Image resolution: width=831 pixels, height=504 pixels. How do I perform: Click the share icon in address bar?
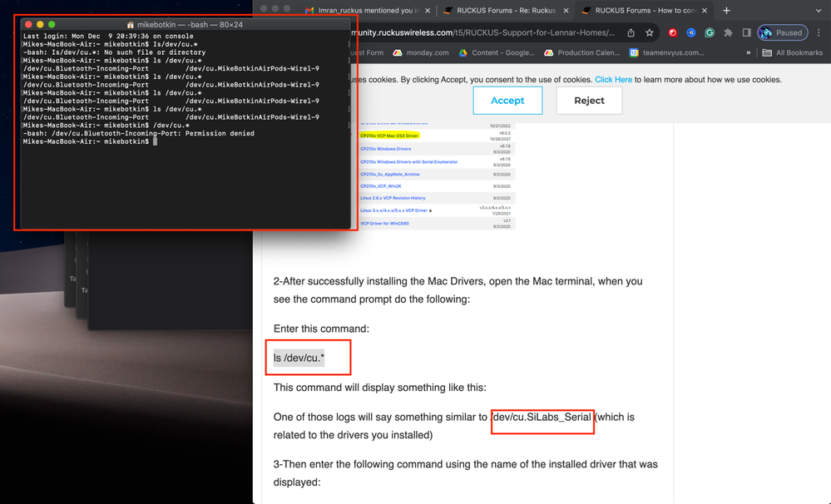(631, 33)
